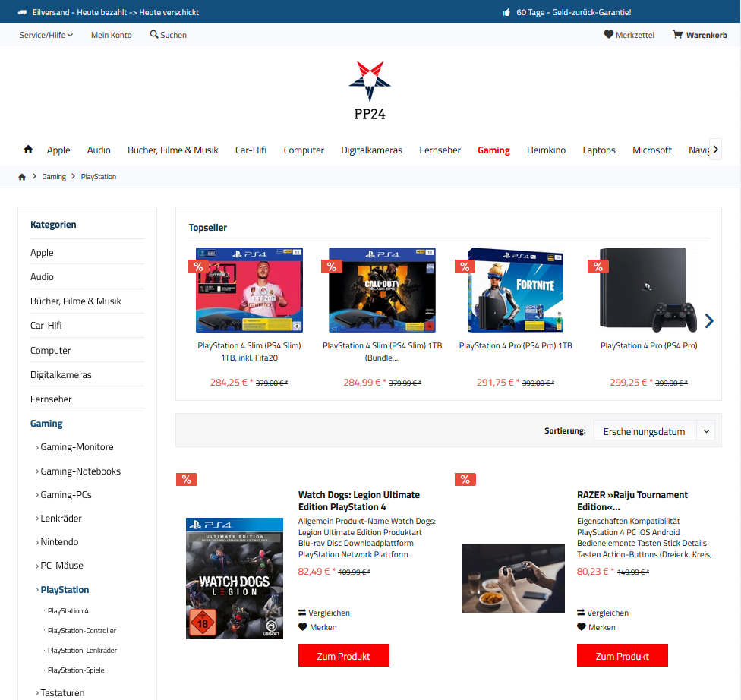The width and height of the screenshot is (741, 700).
Task: Click the discount badge on Fortnite bundle
Action: 465,266
